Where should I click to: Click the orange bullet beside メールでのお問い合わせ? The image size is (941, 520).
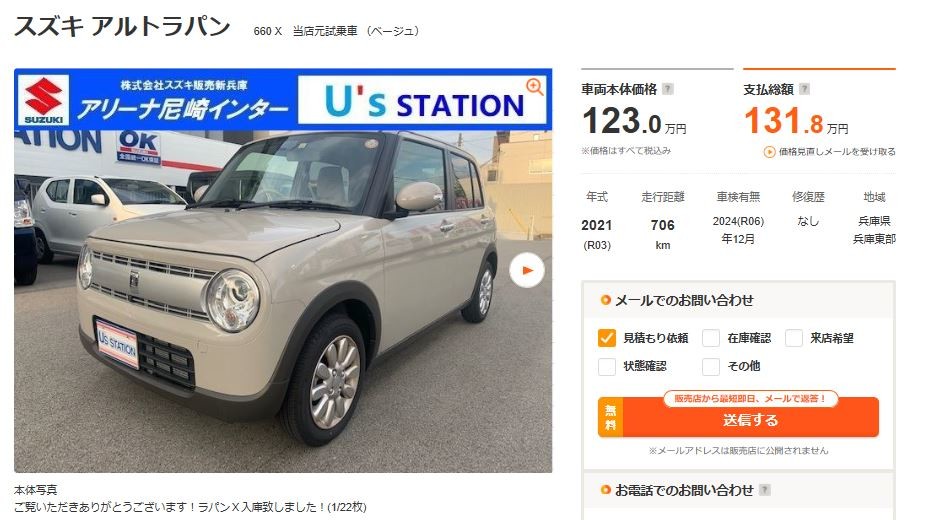[x=606, y=300]
